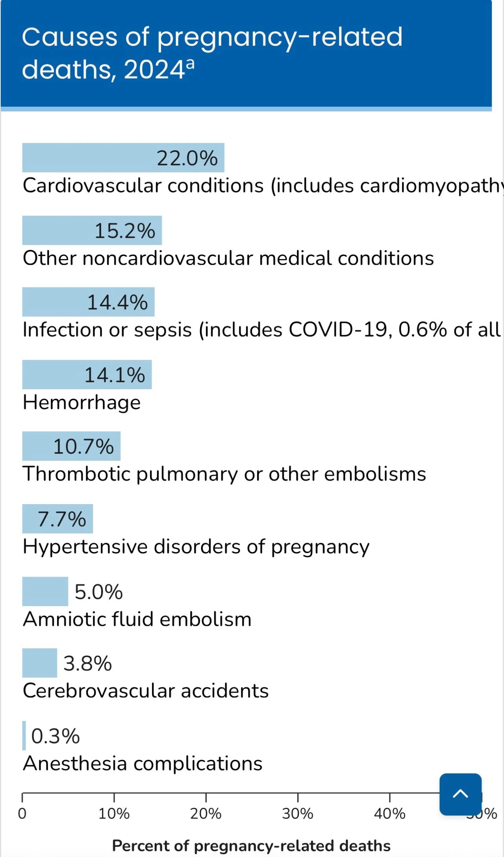Select the 10.7% Thrombotic embolisms bar
Screen dimensions: 504x857
[71, 447]
